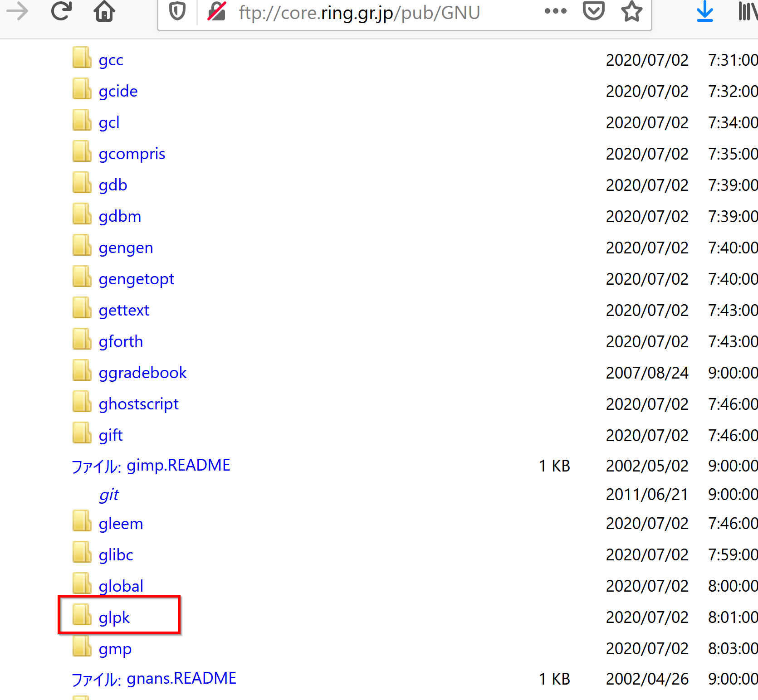
Task: Click the folder icon beside gift
Action: coord(82,433)
